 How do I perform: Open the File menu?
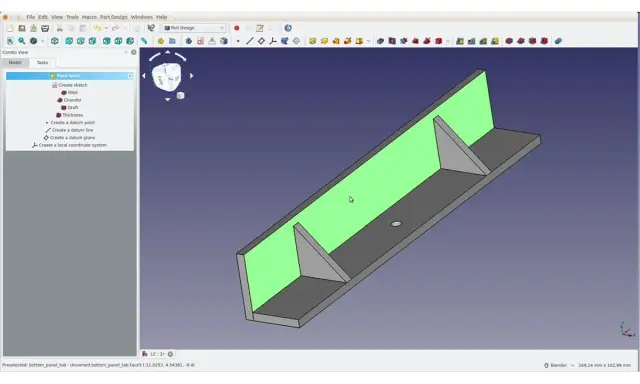[31, 17]
